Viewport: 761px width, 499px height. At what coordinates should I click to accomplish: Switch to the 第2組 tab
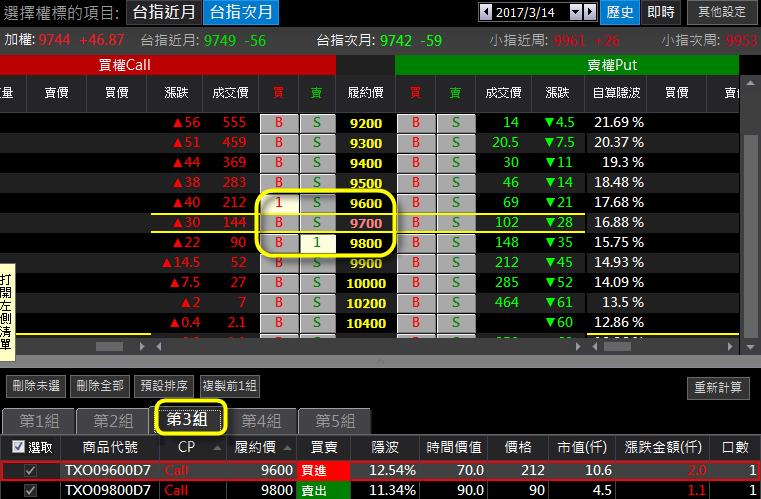pos(113,421)
